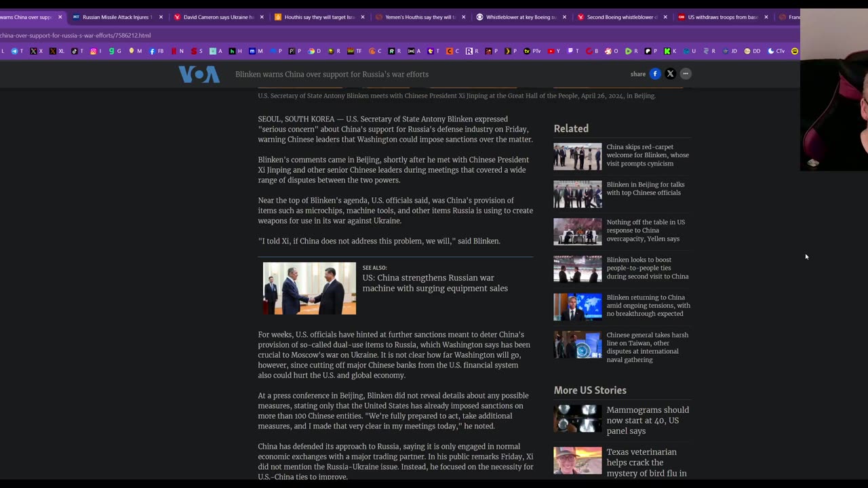This screenshot has width=868, height=488.
Task: Click thumbnail for Texas veterinarian story
Action: pyautogui.click(x=577, y=461)
